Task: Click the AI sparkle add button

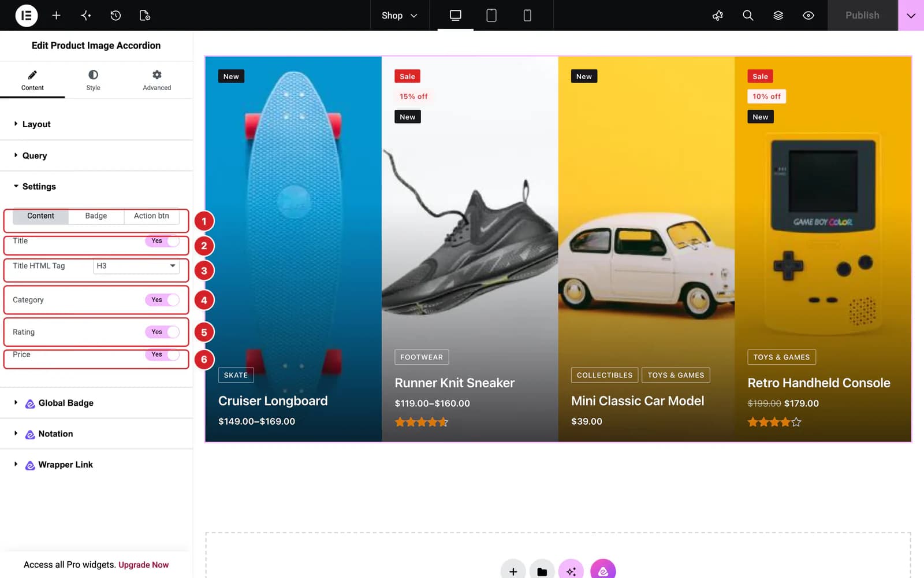Action: [571, 569]
